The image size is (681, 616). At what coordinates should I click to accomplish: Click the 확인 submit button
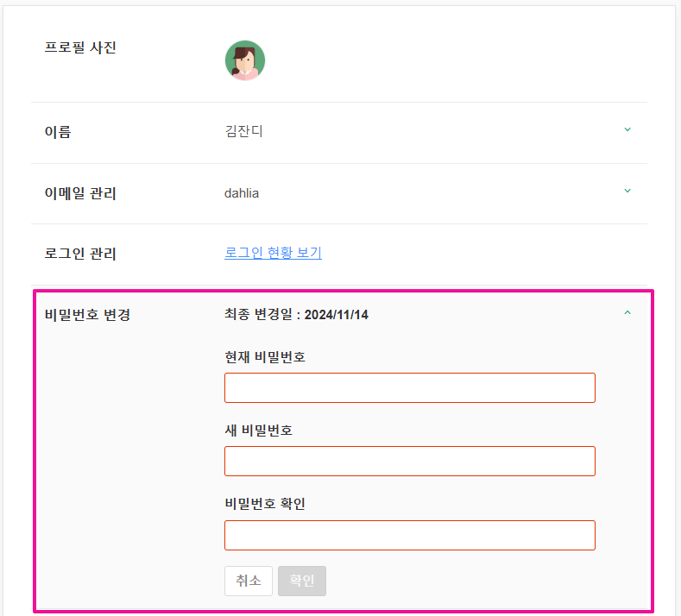tap(302, 581)
